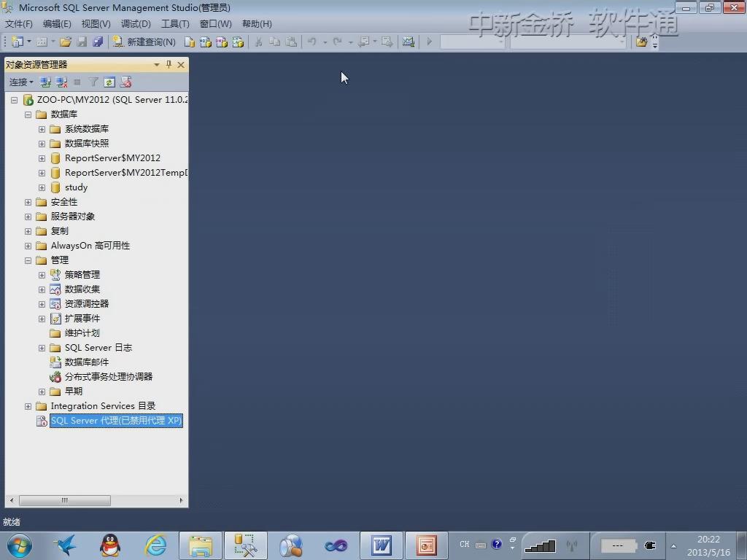Open QQ penguin from the taskbar

click(110, 545)
